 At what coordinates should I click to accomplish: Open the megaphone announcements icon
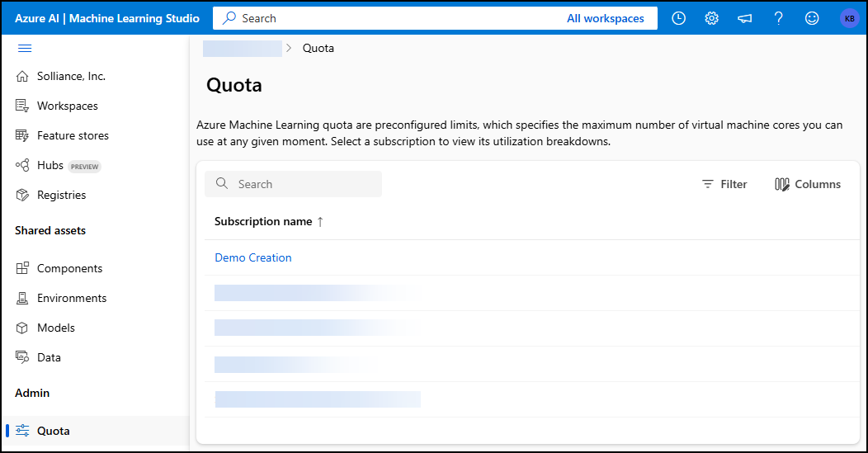pos(745,18)
